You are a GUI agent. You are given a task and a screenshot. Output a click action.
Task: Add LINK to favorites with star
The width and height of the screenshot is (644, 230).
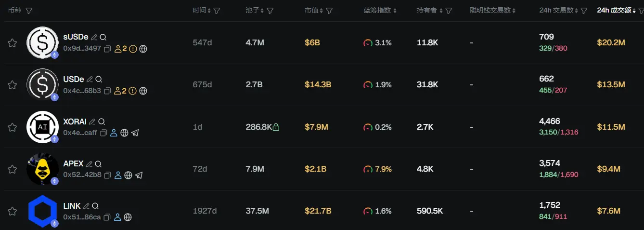tap(13, 211)
